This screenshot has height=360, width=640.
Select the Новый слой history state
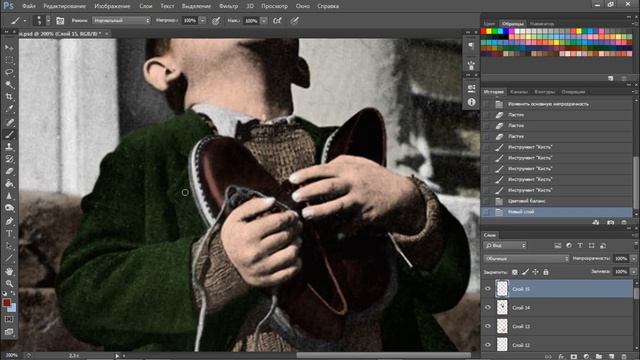(x=557, y=212)
